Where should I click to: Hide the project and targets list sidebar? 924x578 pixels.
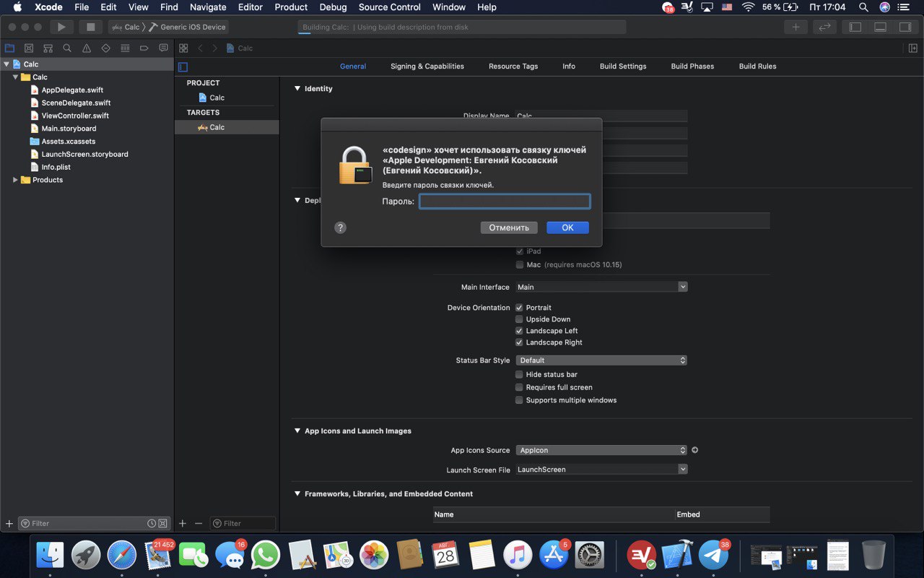183,66
